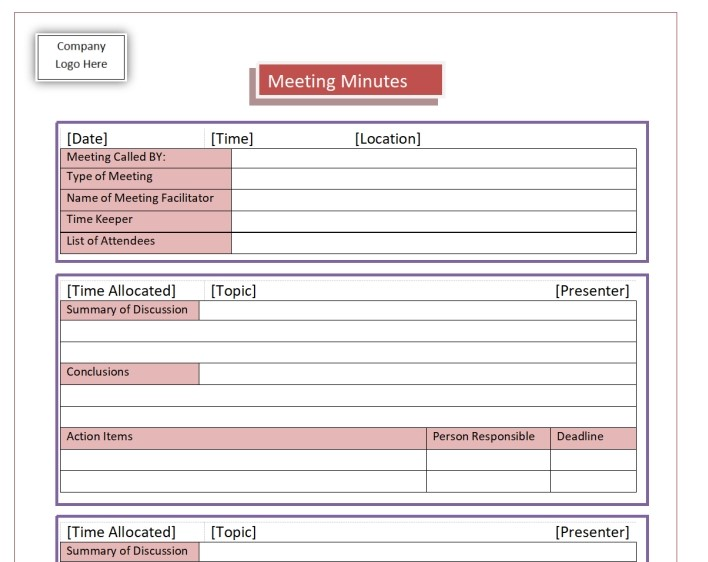The width and height of the screenshot is (708, 562).
Task: Click the first empty cell under Deadline
Action: point(592,459)
